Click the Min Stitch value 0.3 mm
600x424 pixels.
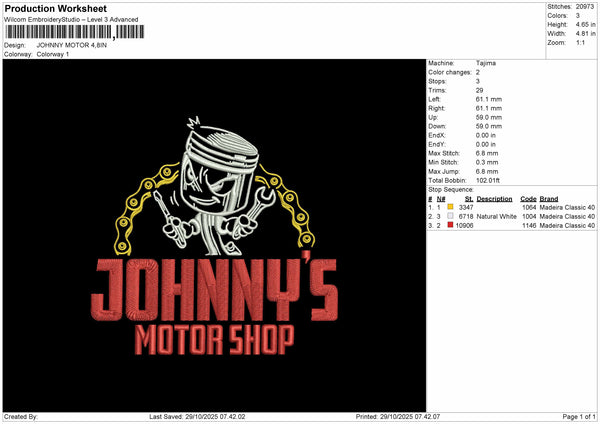[487, 162]
